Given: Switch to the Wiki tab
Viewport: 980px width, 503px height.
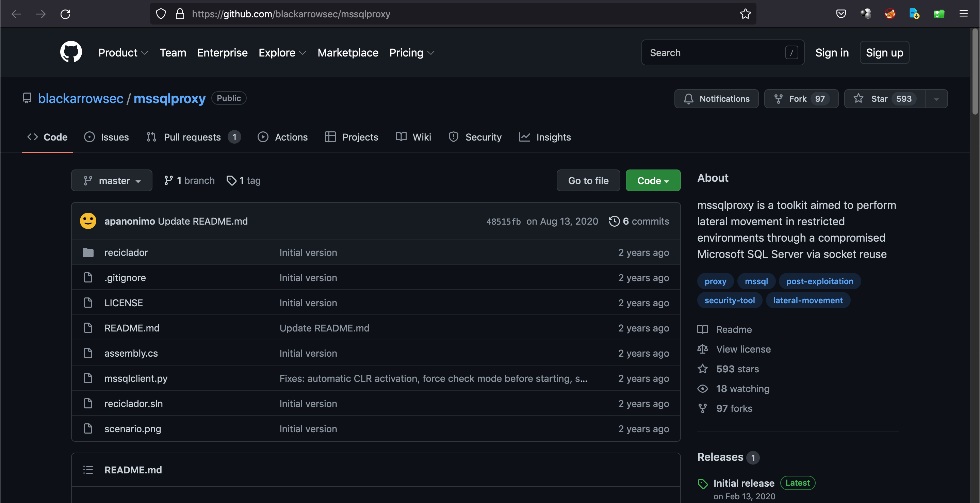Looking at the screenshot, I should 413,137.
